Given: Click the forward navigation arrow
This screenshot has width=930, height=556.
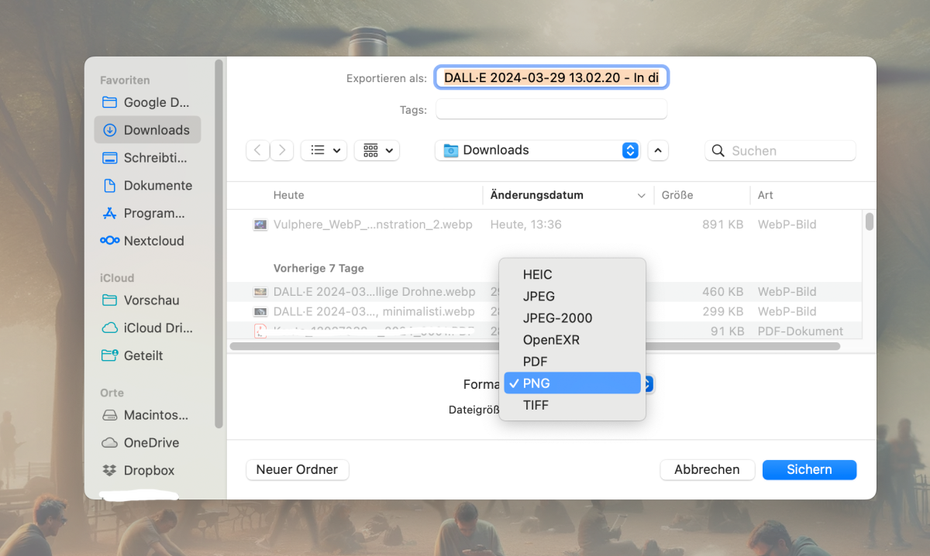Looking at the screenshot, I should 283,150.
